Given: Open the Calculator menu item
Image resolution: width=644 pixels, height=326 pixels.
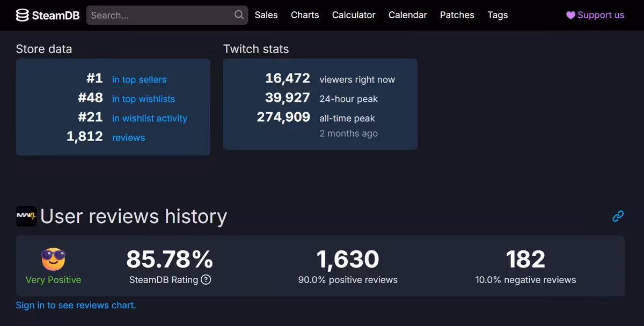Looking at the screenshot, I should click(x=354, y=15).
